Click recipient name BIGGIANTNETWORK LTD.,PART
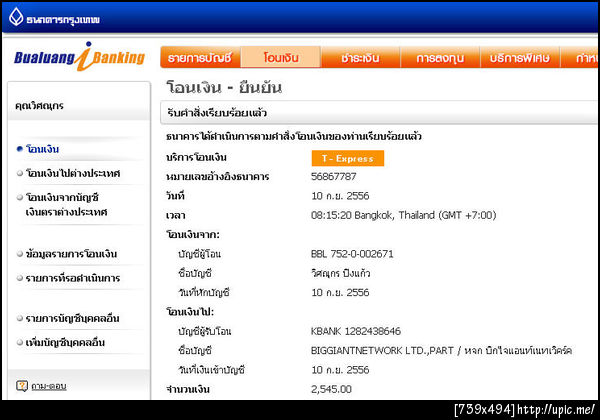600x420 pixels. tap(382, 350)
